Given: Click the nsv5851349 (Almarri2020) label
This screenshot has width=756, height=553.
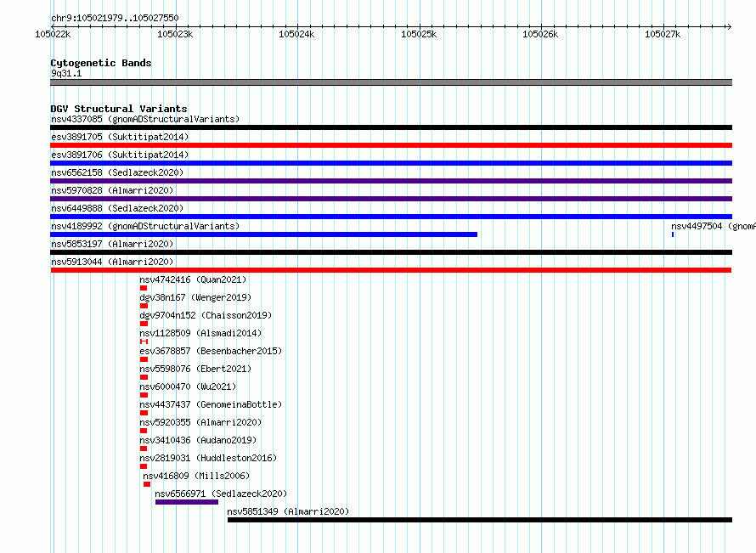Looking at the screenshot, I should [288, 511].
